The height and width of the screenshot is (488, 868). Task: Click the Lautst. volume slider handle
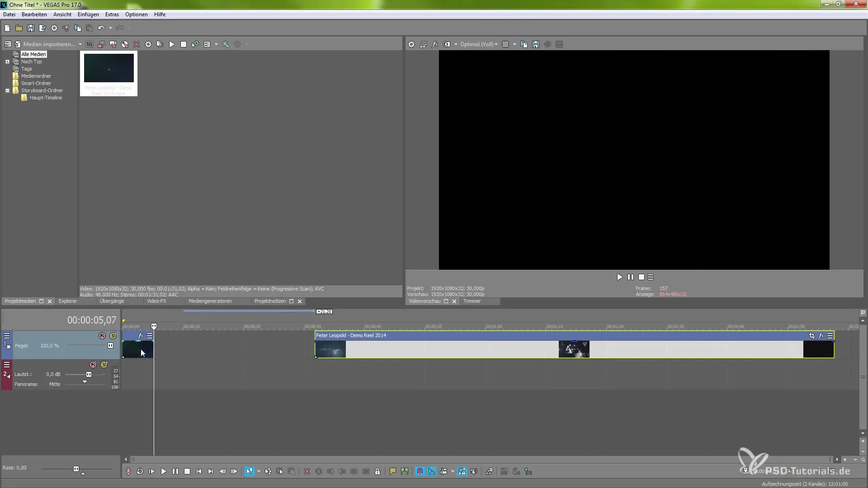(x=89, y=374)
